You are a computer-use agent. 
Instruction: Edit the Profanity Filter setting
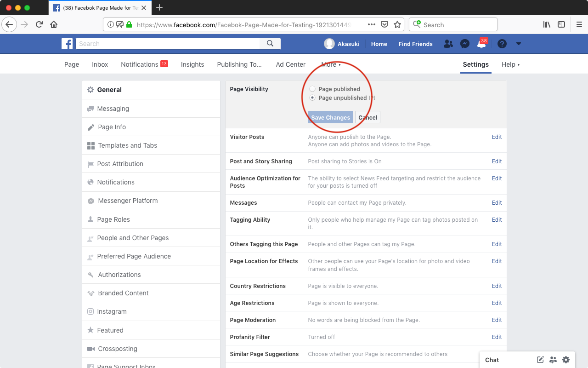coord(497,337)
